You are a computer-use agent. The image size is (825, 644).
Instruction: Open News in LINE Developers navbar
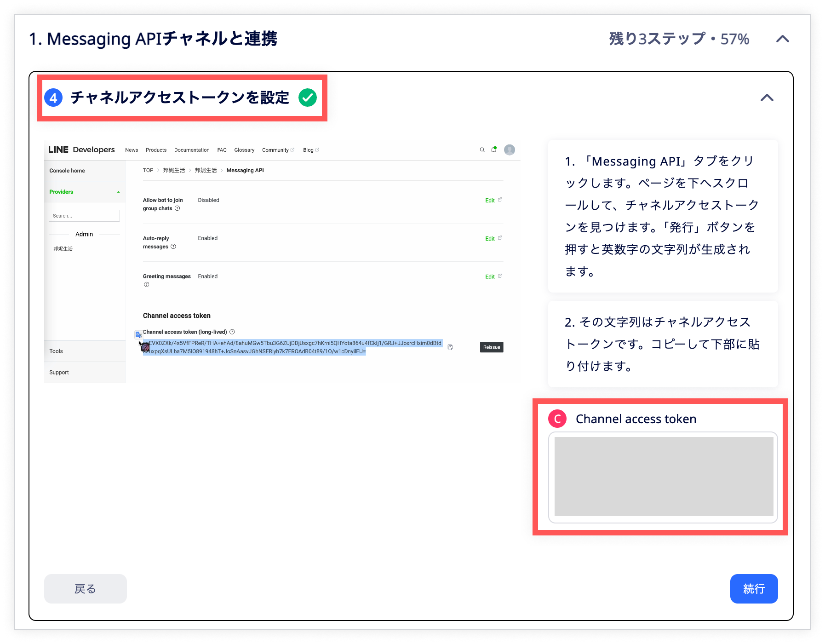pos(132,150)
